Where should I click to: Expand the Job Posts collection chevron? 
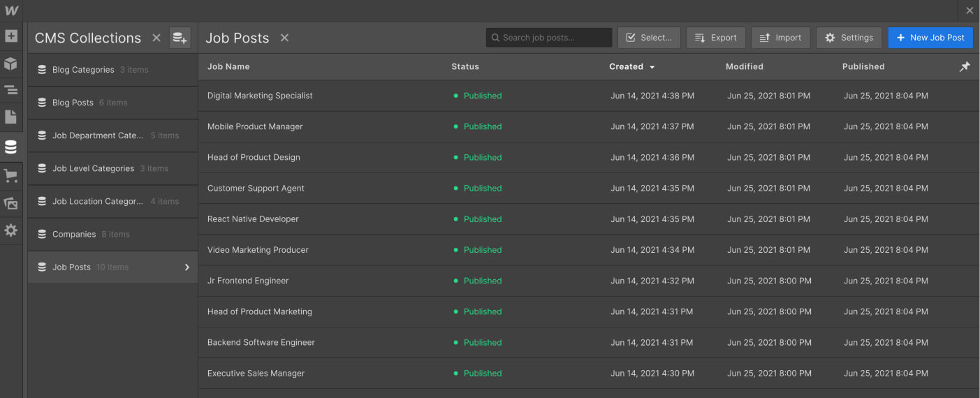187,267
